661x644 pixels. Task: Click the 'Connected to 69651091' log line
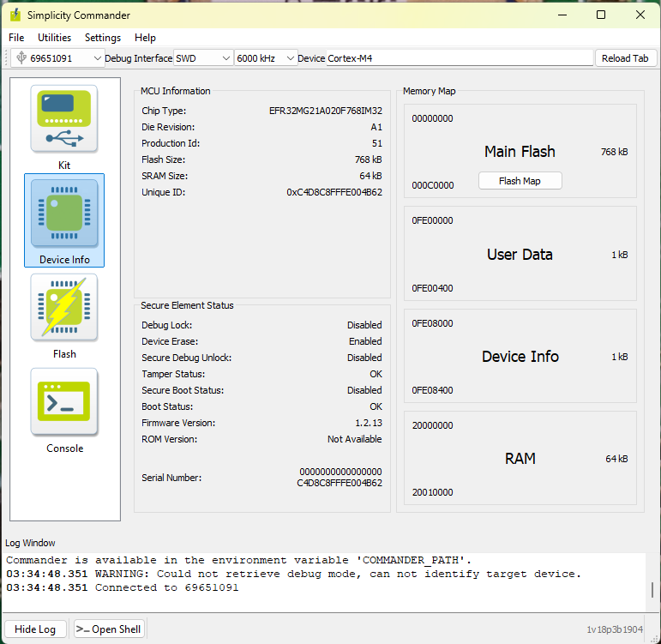pyautogui.click(x=123, y=587)
